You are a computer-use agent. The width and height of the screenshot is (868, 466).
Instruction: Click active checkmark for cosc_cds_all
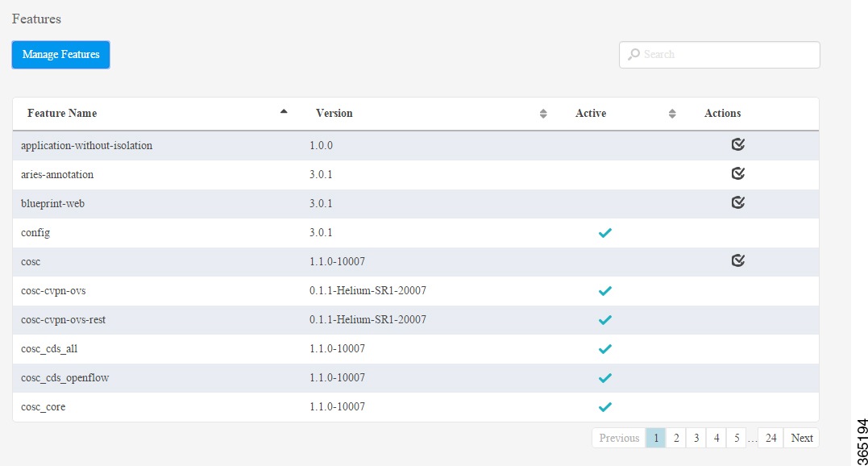(x=605, y=349)
